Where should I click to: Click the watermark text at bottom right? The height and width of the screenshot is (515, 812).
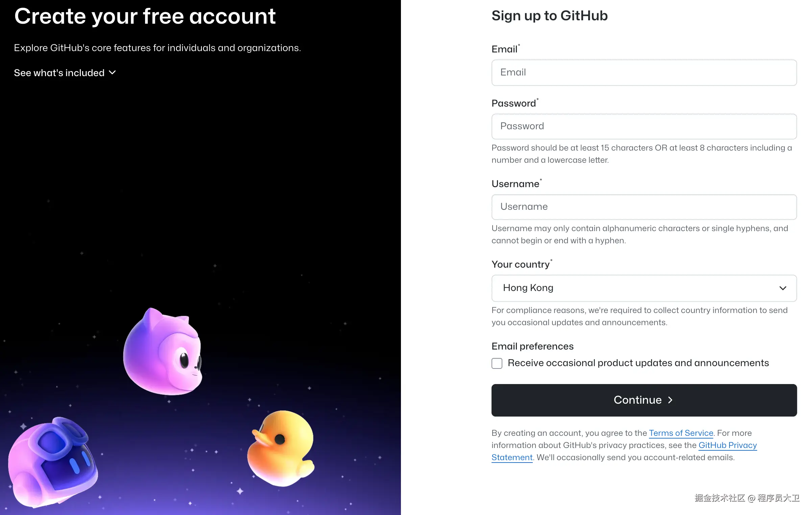coord(747,498)
